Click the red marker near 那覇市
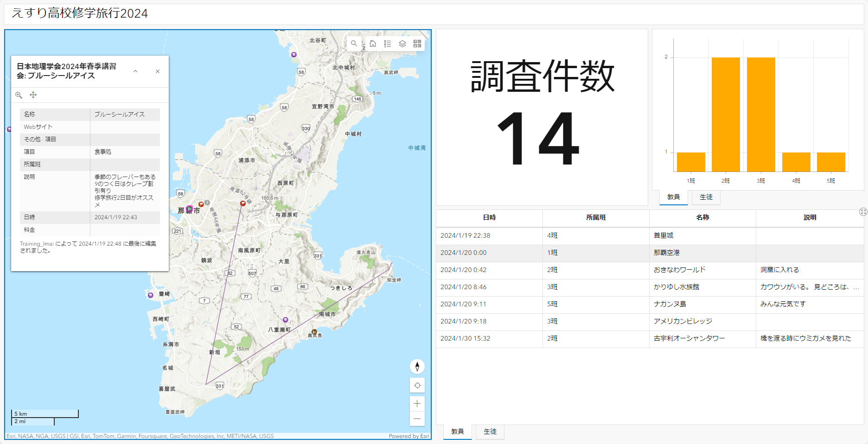The height and width of the screenshot is (444, 868). [201, 204]
